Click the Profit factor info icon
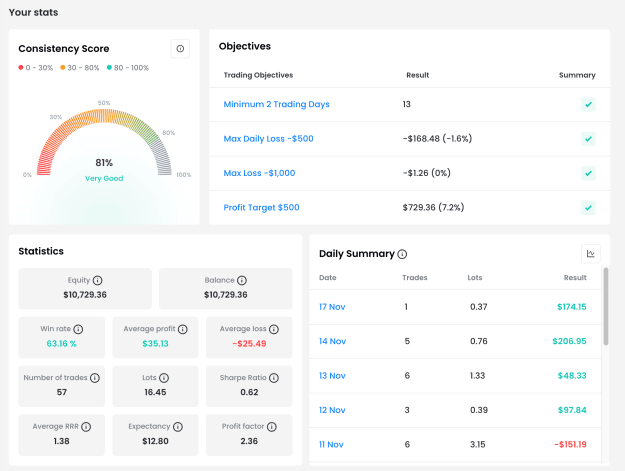This screenshot has width=625, height=471. point(271,427)
